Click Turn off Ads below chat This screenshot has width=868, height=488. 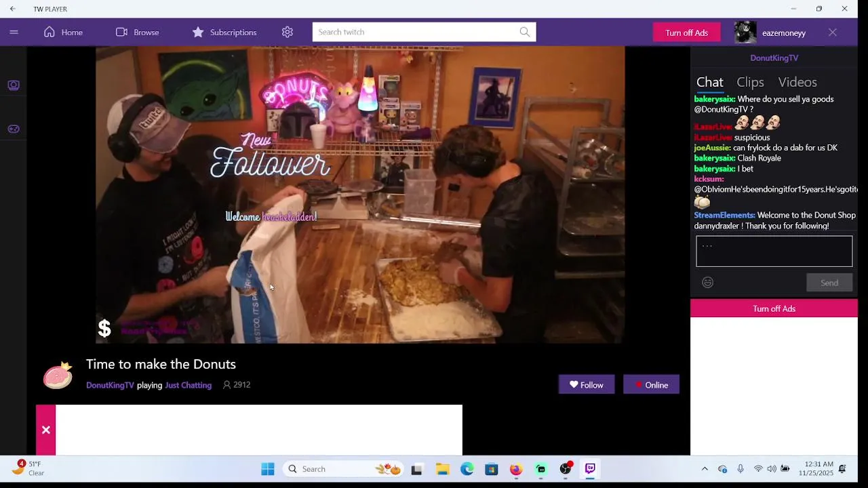click(x=774, y=308)
